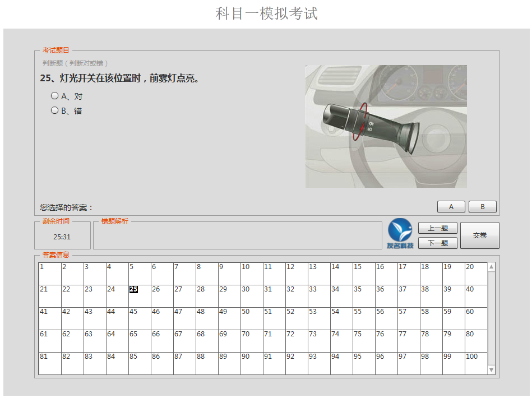This screenshot has width=532, height=398.
Task: Click the 错题解析 explanation box
Action: 237,235
